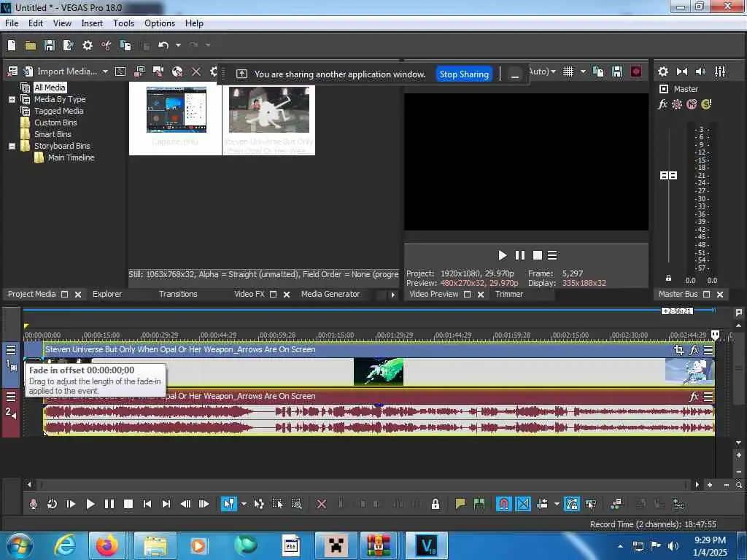Toggle the Master solo S button

coord(706,104)
